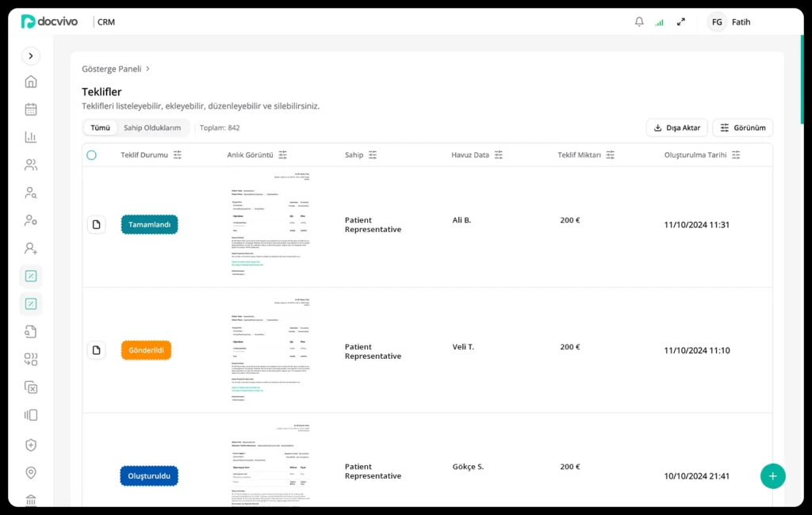The height and width of the screenshot is (515, 812).
Task: Toggle the select-all circle in table header
Action: (x=91, y=155)
